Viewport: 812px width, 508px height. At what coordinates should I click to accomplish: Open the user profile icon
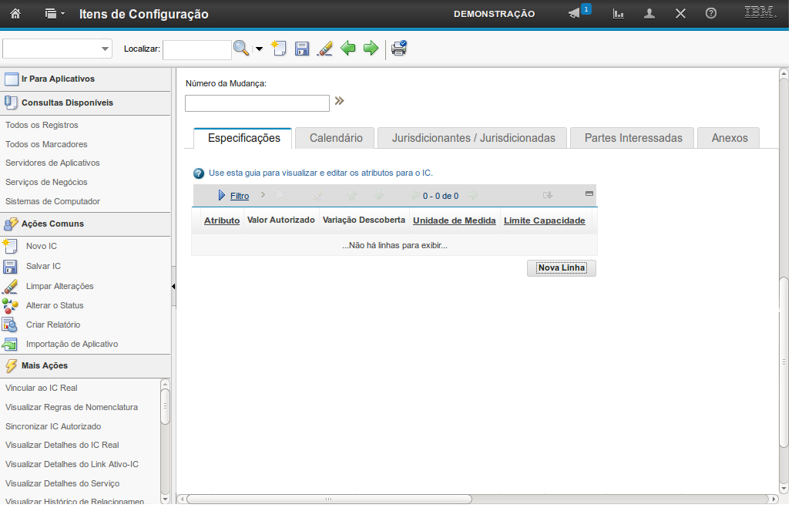tap(649, 14)
